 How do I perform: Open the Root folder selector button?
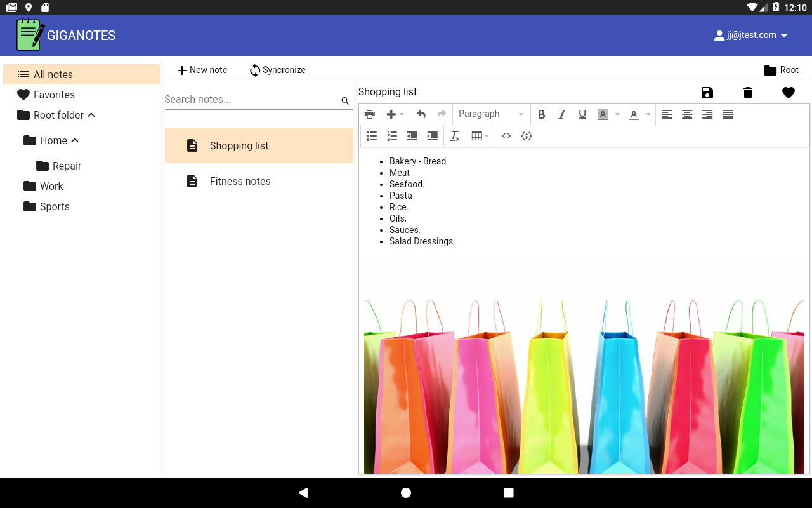coord(782,70)
